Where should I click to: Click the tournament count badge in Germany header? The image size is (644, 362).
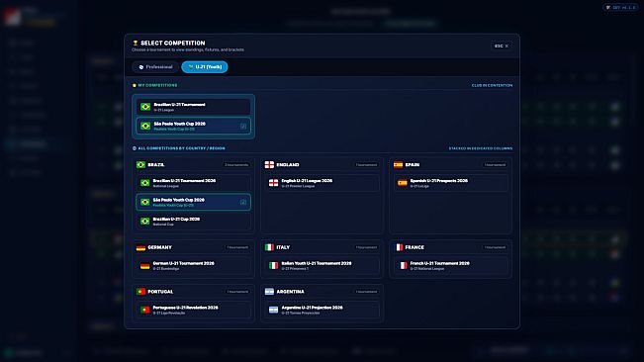237,247
